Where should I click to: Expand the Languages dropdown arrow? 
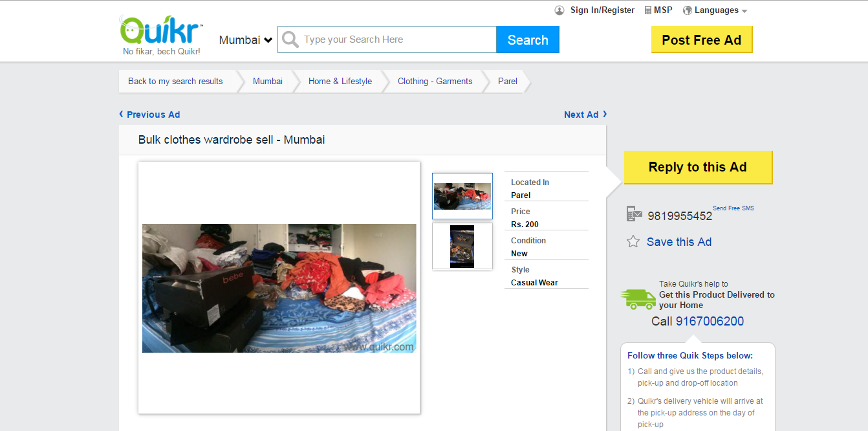(x=744, y=11)
